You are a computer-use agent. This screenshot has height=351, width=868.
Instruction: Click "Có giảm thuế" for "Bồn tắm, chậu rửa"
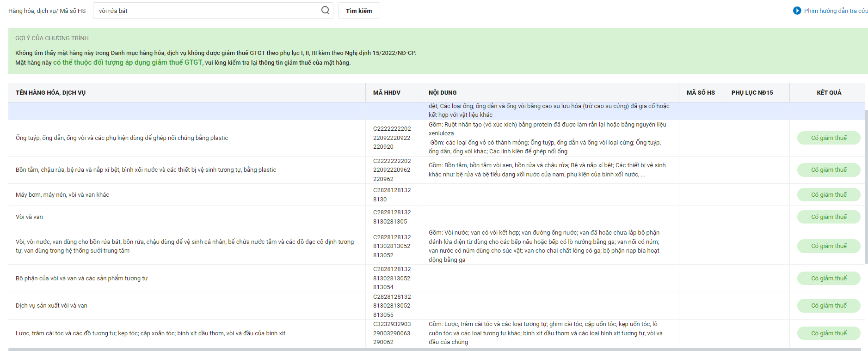[x=829, y=170]
